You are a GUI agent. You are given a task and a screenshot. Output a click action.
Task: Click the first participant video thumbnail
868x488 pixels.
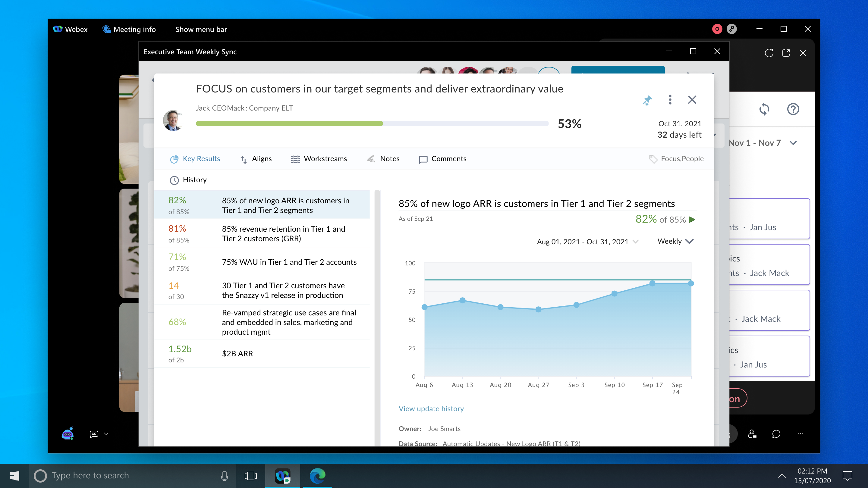point(129,129)
